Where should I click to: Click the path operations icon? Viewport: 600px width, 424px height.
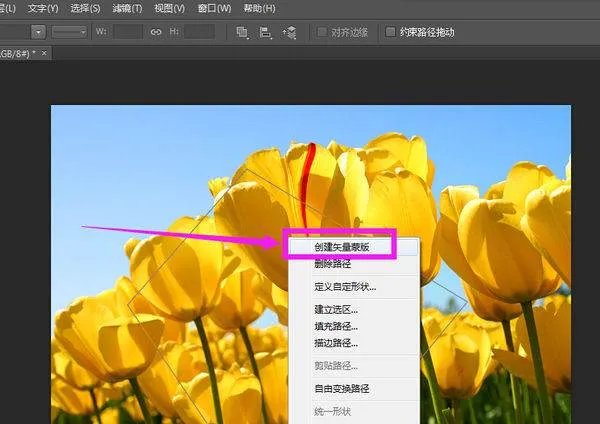point(242,32)
